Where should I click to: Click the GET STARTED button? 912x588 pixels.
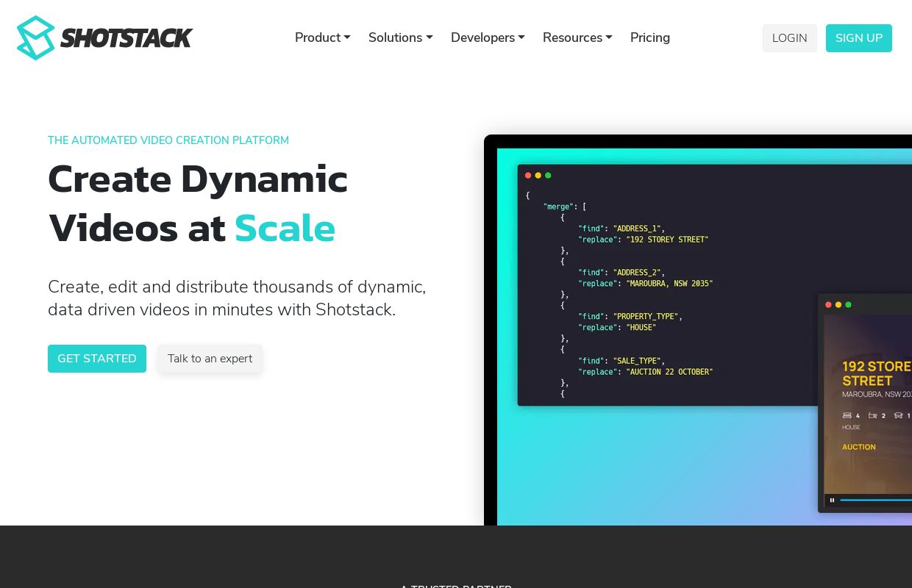[x=97, y=359]
